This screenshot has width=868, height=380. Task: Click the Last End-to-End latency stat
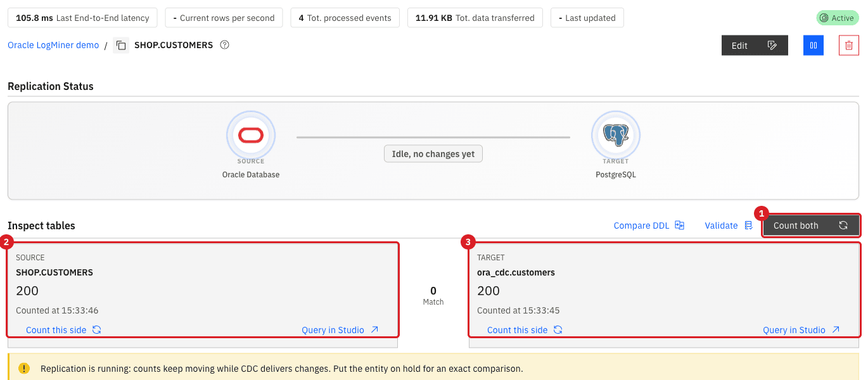(x=82, y=18)
